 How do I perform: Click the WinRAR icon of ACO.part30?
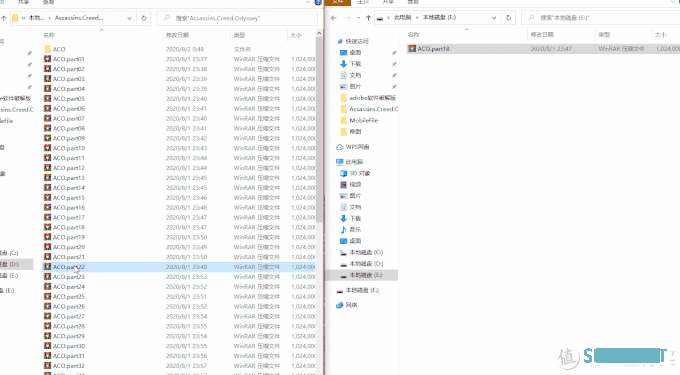pos(48,346)
